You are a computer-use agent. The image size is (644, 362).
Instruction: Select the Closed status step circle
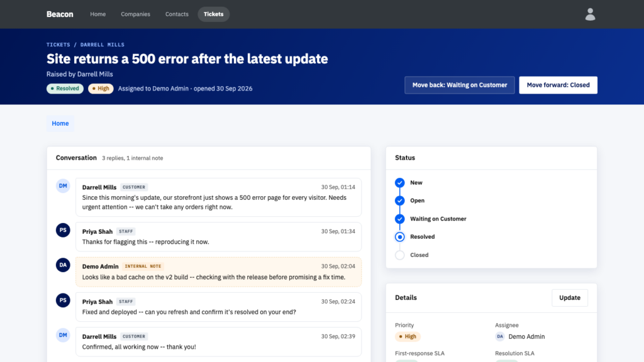coord(399,255)
